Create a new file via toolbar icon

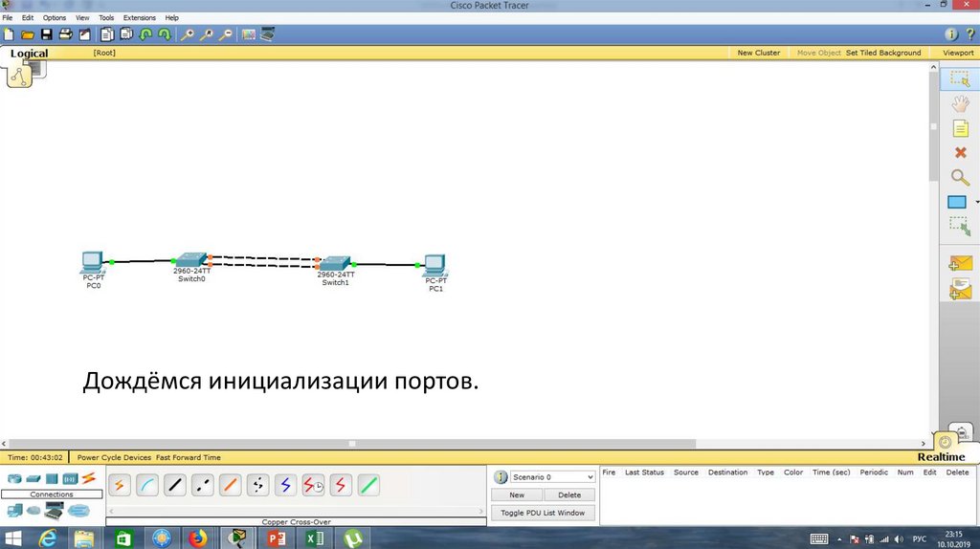[x=9, y=34]
